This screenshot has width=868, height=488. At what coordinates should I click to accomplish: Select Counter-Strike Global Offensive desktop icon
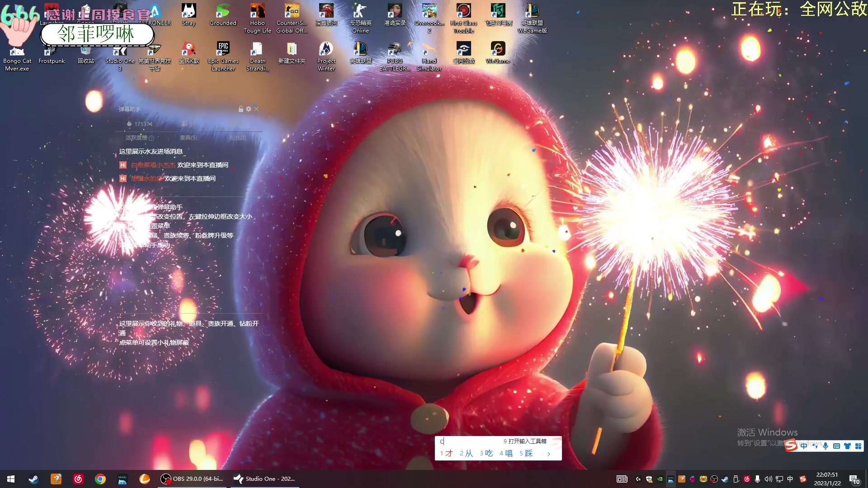pos(292,19)
